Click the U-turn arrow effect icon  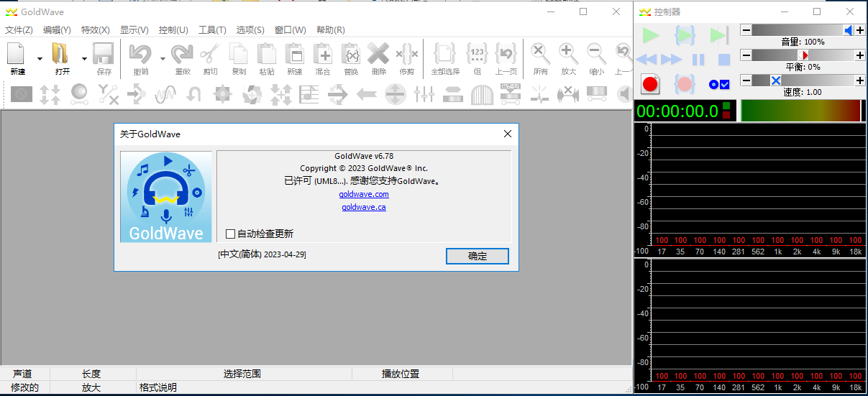click(193, 94)
